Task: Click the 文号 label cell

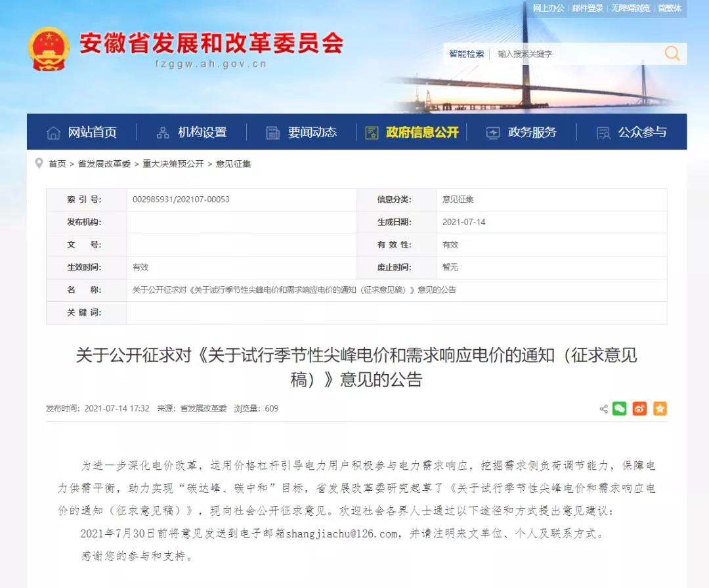Action: click(x=87, y=245)
